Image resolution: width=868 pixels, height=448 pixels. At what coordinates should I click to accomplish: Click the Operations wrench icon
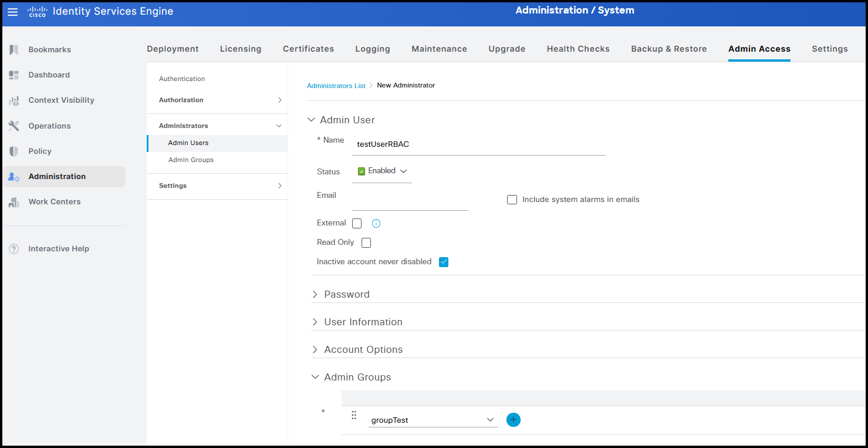click(x=14, y=126)
